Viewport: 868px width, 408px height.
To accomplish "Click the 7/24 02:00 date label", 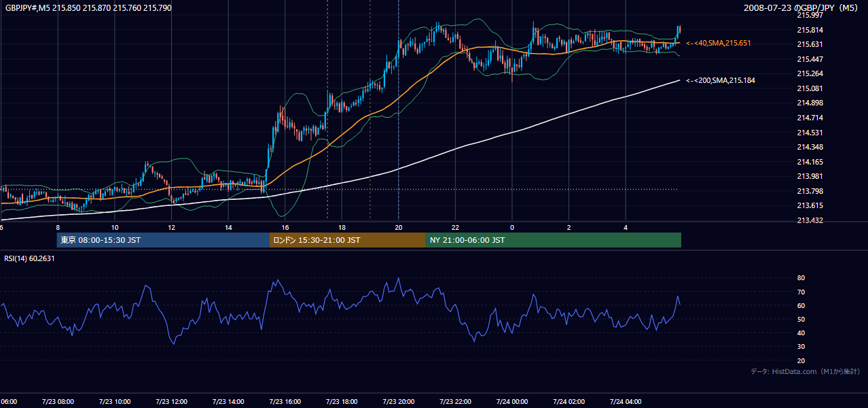I will (x=568, y=402).
